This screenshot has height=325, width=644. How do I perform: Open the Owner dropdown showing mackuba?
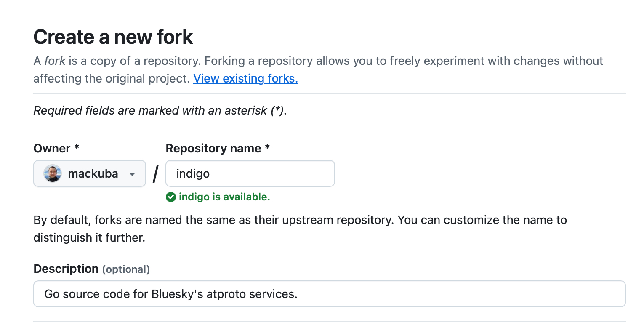(x=90, y=173)
